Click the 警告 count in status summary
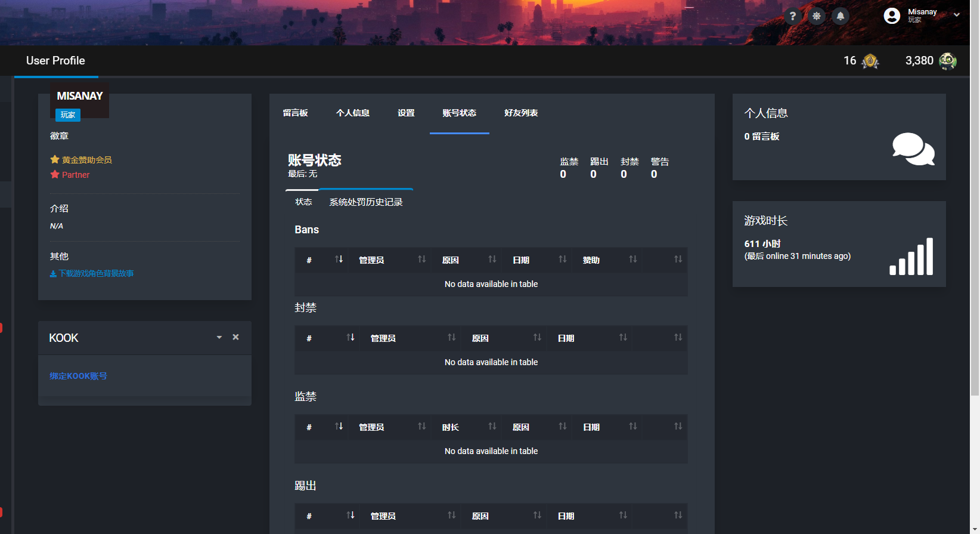The image size is (980, 534). [x=654, y=174]
